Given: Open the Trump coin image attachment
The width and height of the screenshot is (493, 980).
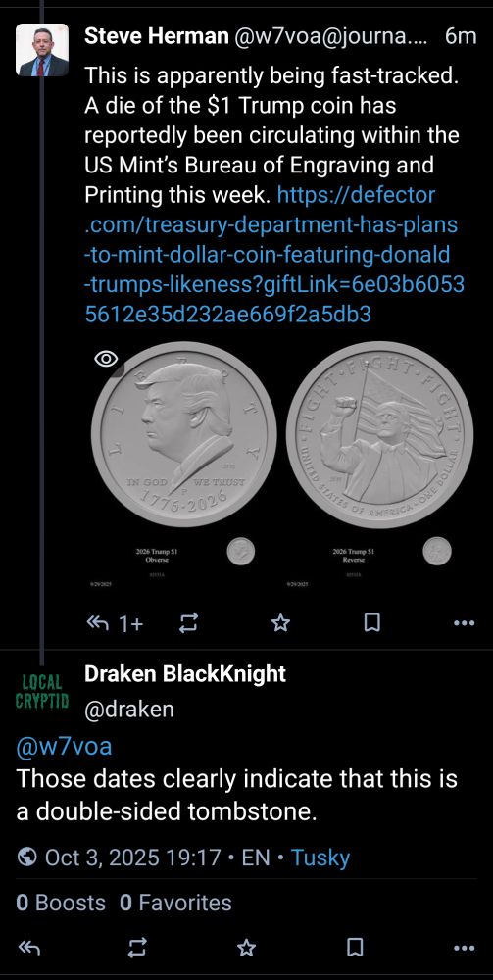Looking at the screenshot, I should tap(282, 466).
